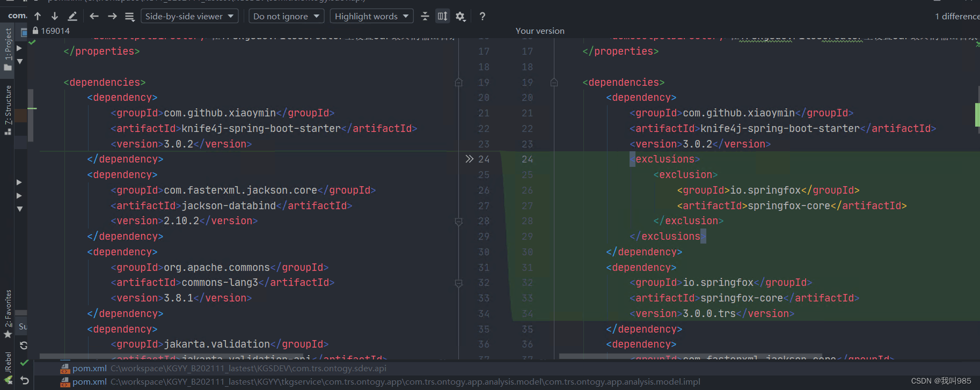The width and height of the screenshot is (980, 390).
Task: Open the Highlight words dropdown
Action: [x=371, y=16]
